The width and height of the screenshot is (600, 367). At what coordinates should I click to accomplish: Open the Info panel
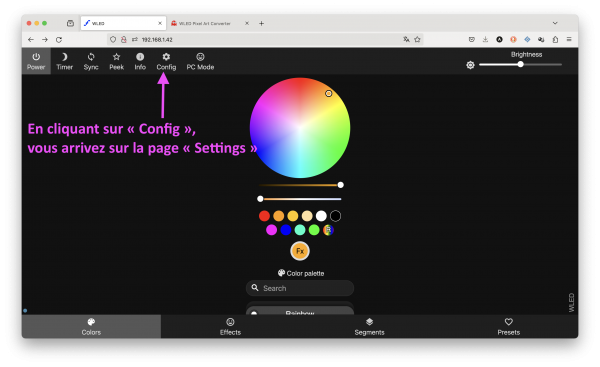pos(140,61)
